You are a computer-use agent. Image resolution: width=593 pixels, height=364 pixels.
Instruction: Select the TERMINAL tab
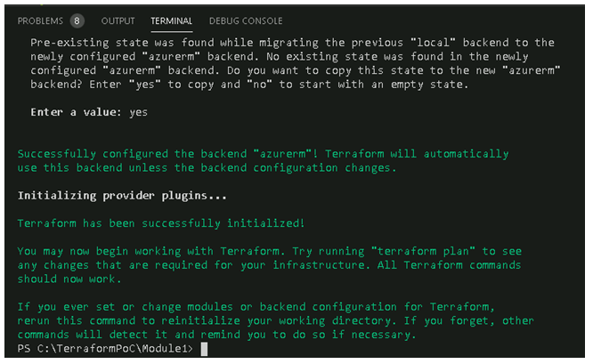(172, 20)
